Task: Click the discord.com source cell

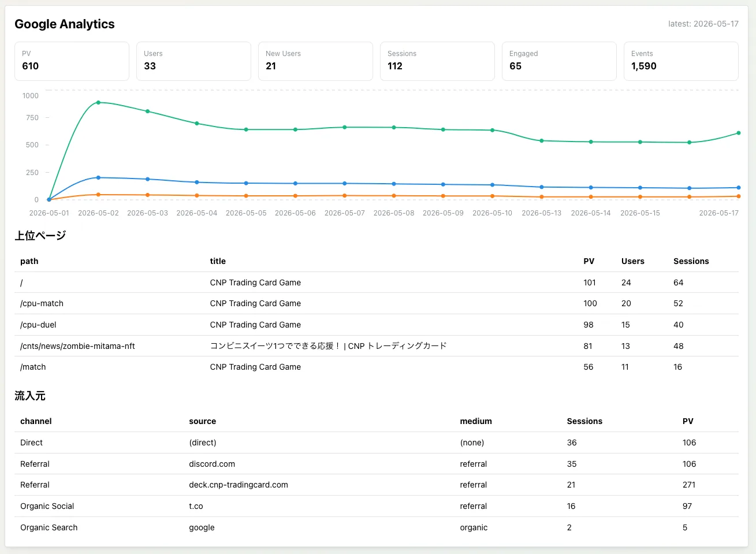Action: [212, 464]
